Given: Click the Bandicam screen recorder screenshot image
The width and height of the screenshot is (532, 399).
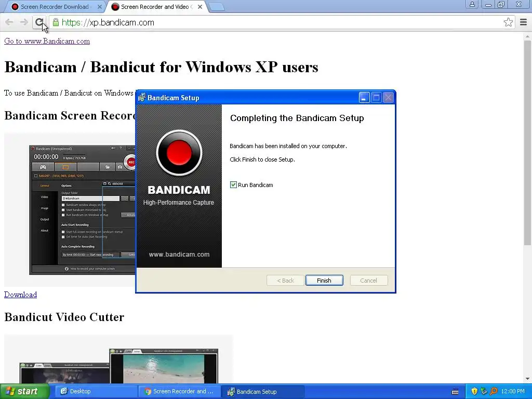Looking at the screenshot, I should pos(70,210).
